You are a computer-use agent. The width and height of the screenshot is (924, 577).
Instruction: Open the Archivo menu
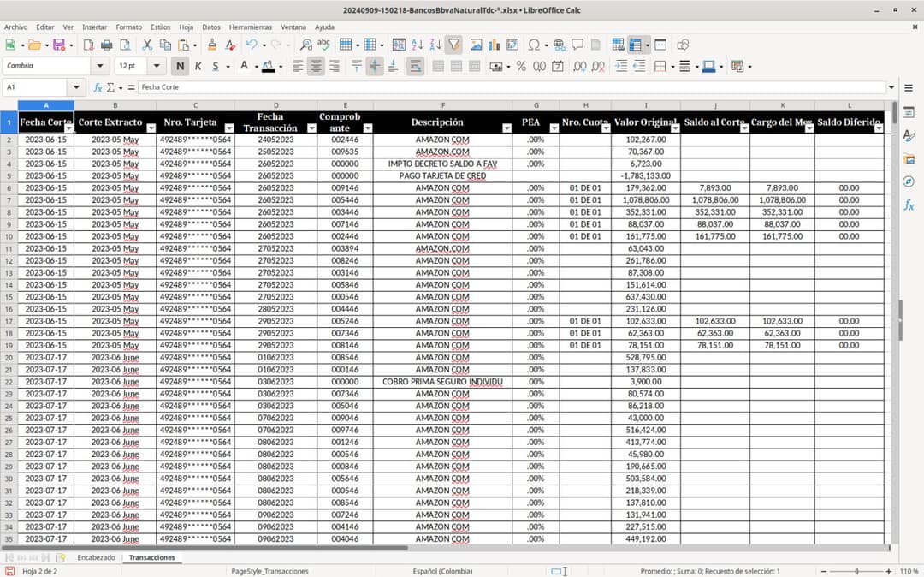pyautogui.click(x=16, y=27)
